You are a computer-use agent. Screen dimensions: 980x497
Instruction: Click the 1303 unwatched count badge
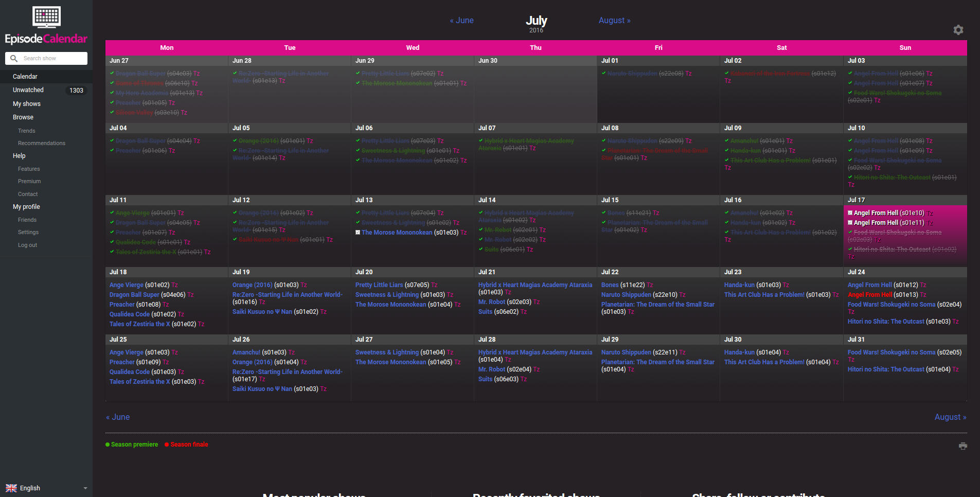77,91
